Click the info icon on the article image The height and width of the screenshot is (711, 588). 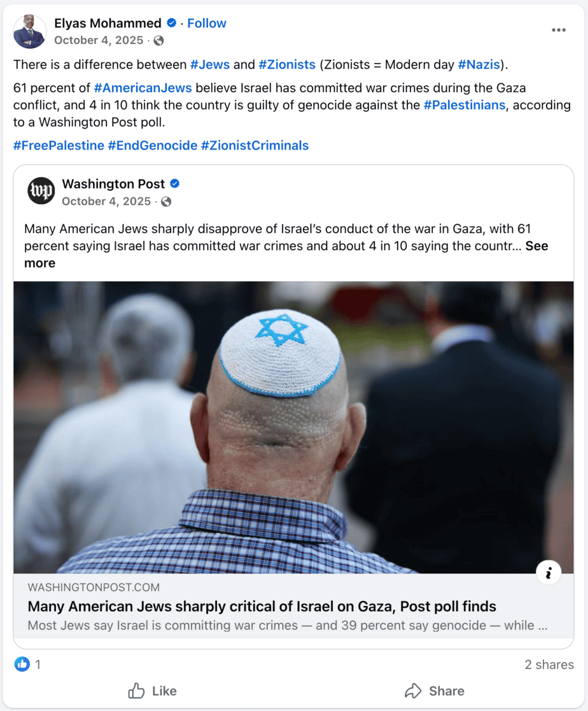point(549,573)
